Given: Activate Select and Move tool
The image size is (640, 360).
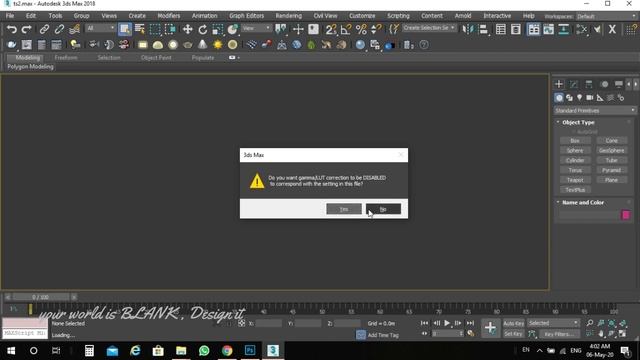Looking at the screenshot, I should coord(187,29).
